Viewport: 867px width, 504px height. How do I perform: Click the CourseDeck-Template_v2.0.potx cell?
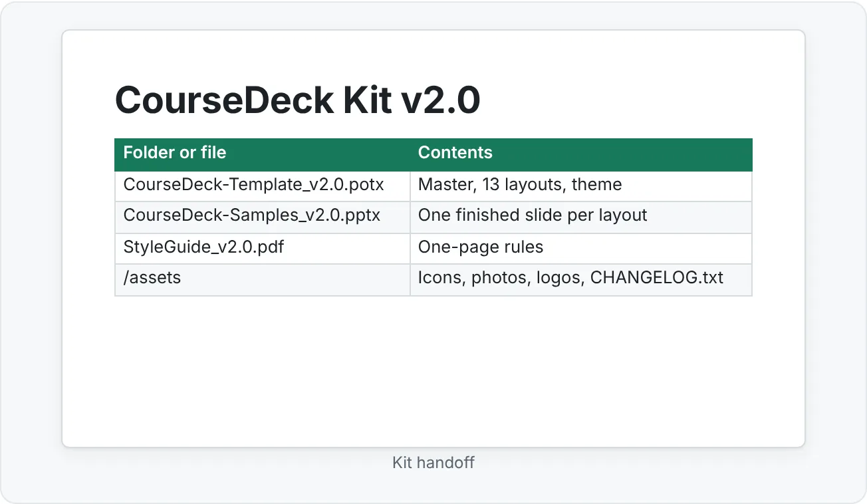(x=262, y=186)
